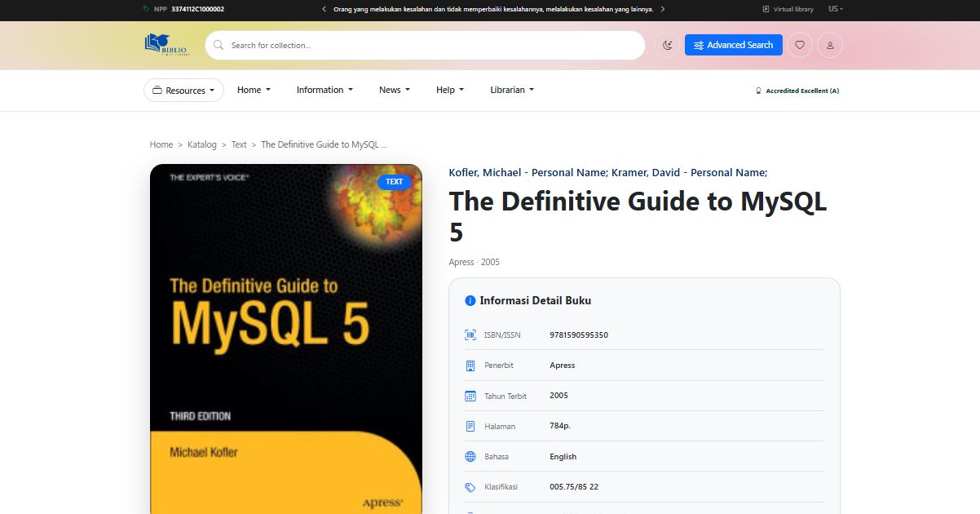Click the MySQL 5 book cover image
980x514 pixels.
tap(286, 339)
